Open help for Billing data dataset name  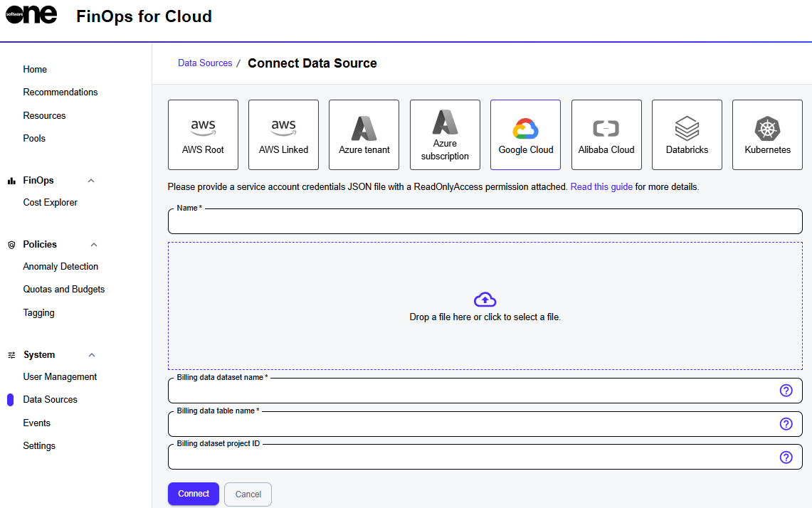(x=786, y=391)
